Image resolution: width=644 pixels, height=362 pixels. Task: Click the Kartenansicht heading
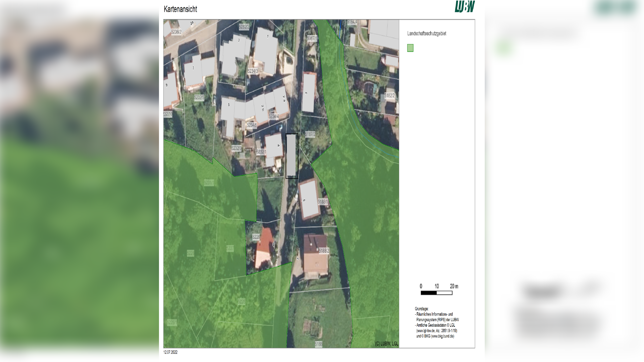[x=180, y=9]
